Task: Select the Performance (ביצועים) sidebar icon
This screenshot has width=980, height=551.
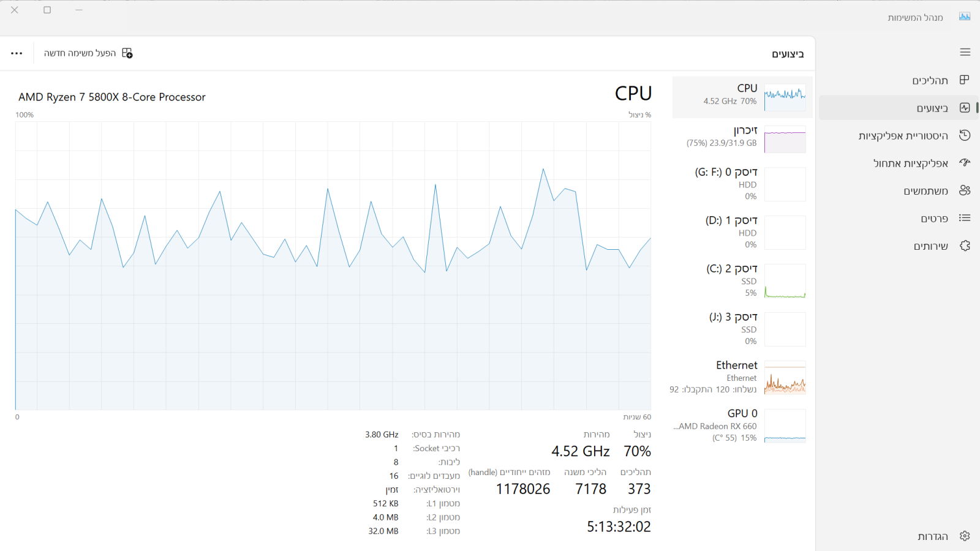Action: pos(965,108)
